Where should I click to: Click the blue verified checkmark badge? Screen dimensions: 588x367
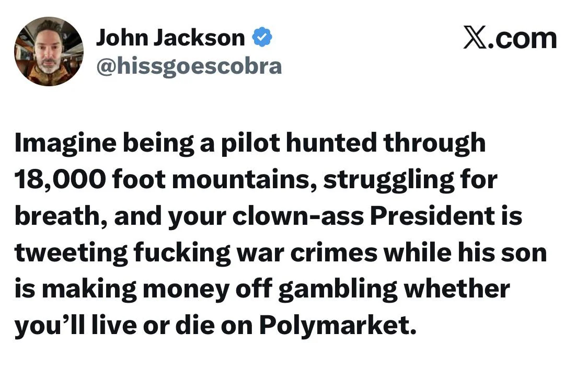point(262,38)
